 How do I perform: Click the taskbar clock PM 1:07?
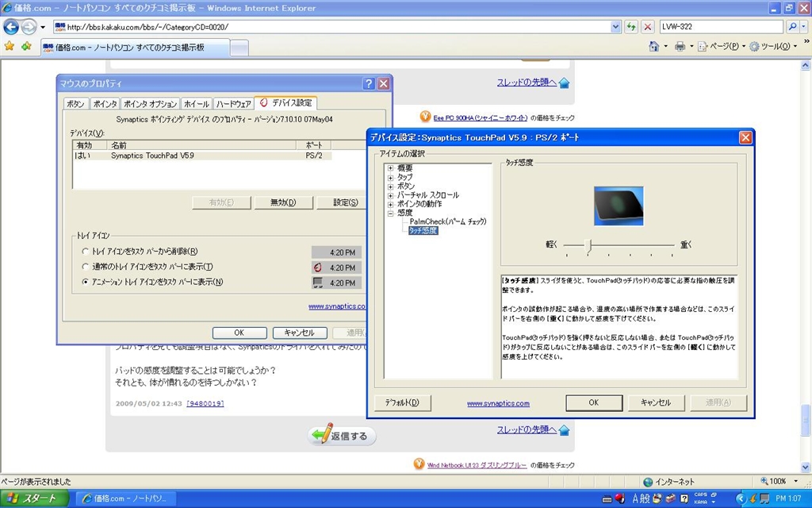coord(788,498)
